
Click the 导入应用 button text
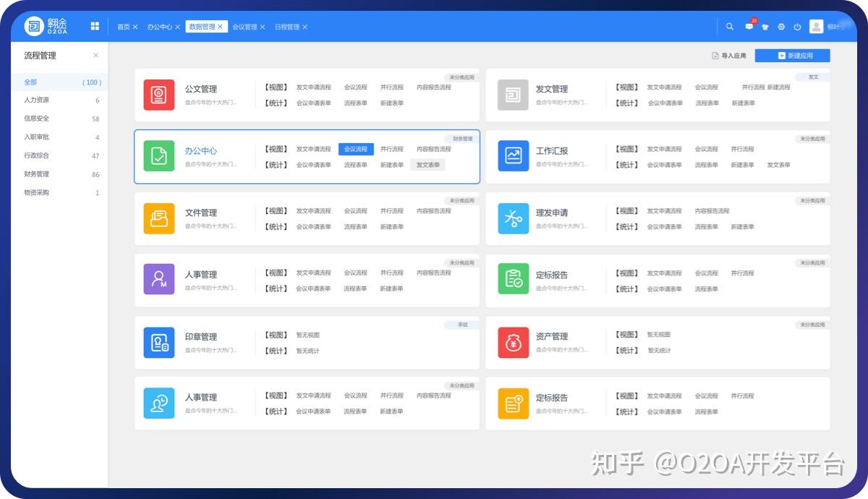733,56
